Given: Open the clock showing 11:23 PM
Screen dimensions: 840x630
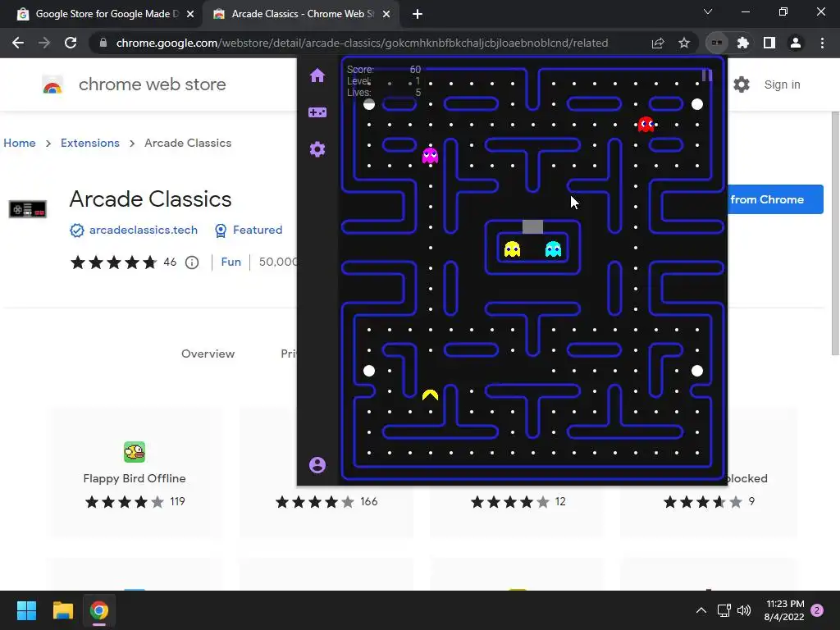Looking at the screenshot, I should coord(784,610).
